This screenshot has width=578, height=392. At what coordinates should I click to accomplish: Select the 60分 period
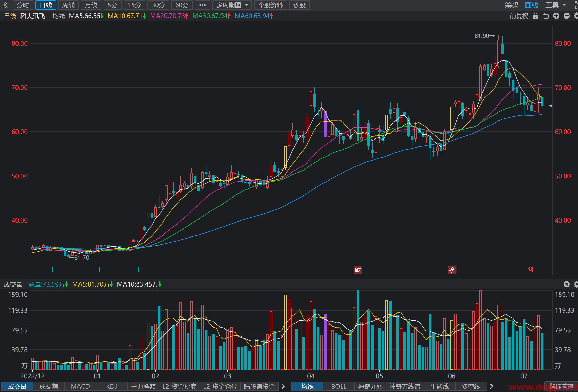pos(182,5)
